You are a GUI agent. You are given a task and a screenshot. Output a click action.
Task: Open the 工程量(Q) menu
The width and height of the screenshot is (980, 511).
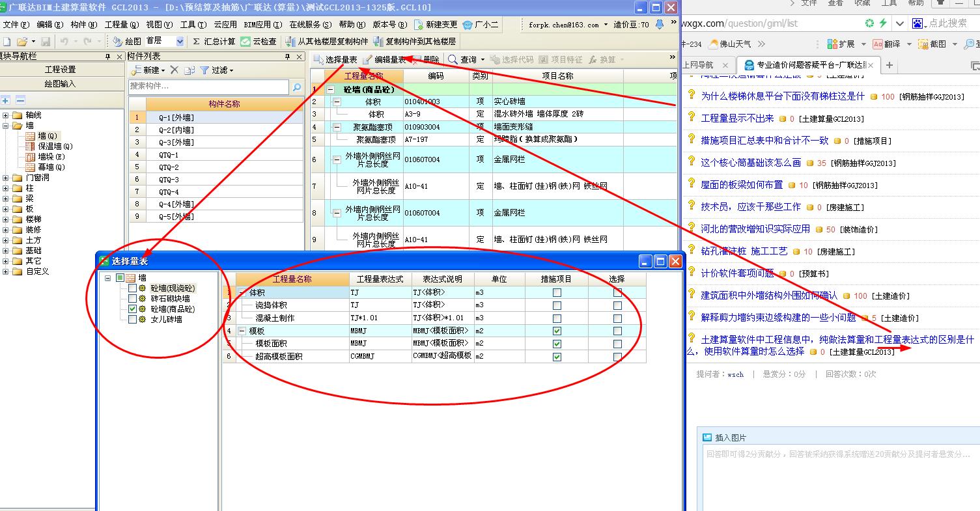tap(122, 25)
